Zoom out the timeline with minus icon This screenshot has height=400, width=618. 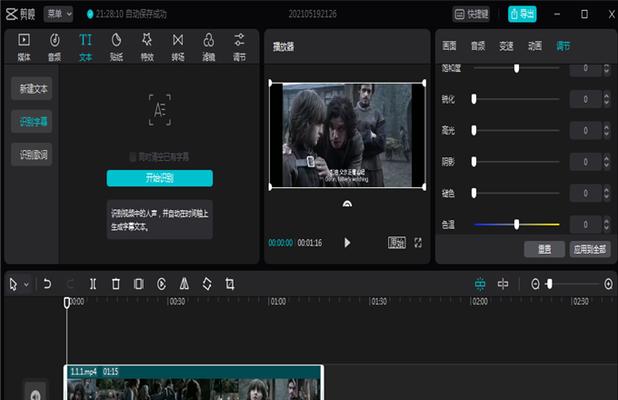coord(535,284)
